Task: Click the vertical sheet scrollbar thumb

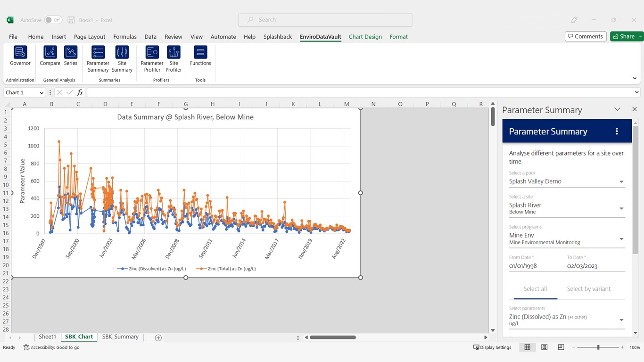Action: point(493,116)
